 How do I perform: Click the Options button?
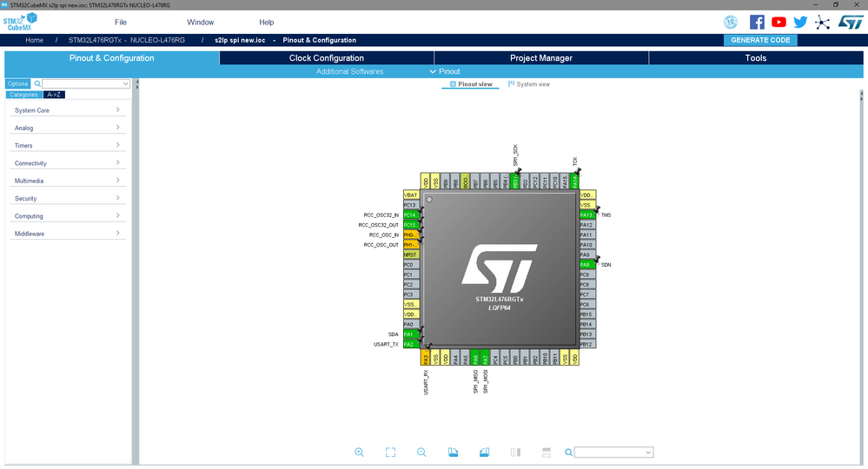click(17, 84)
